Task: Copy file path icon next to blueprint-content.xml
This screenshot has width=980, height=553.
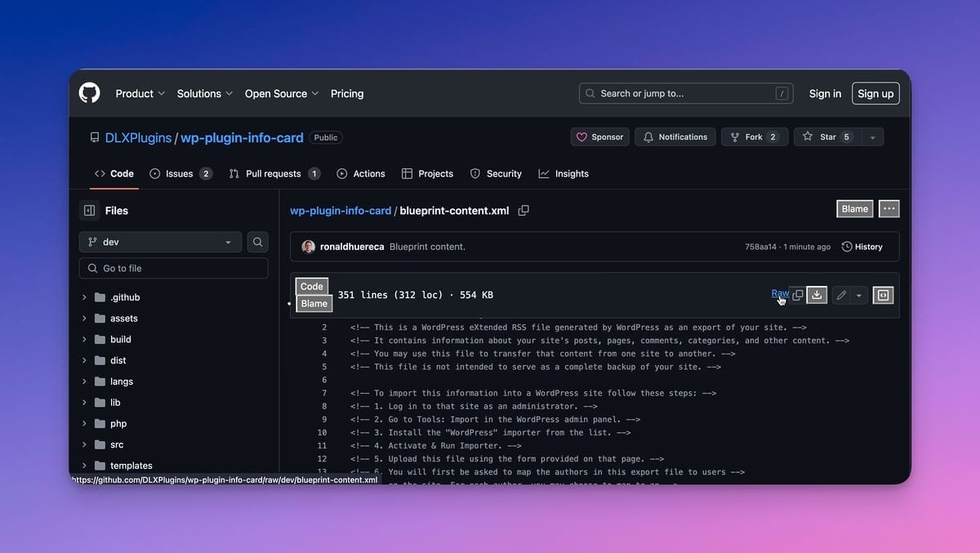Action: pos(523,211)
